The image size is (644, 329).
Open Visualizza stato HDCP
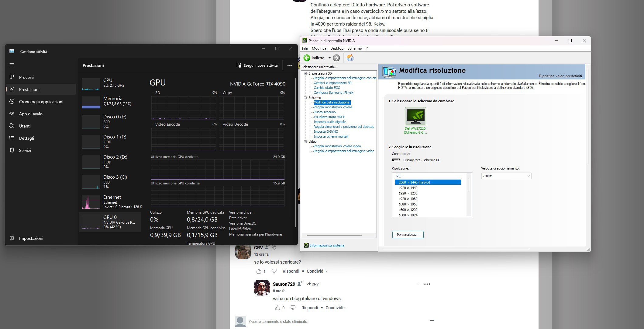point(329,117)
